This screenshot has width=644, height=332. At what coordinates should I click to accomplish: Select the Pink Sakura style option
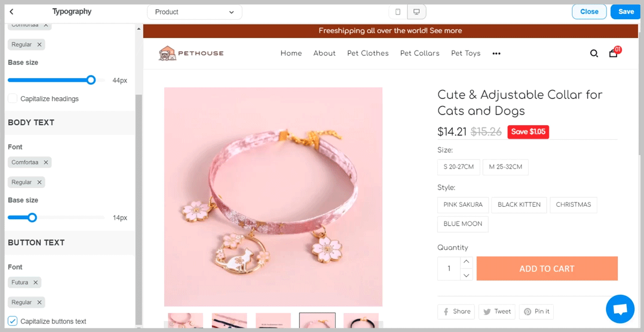tap(463, 205)
